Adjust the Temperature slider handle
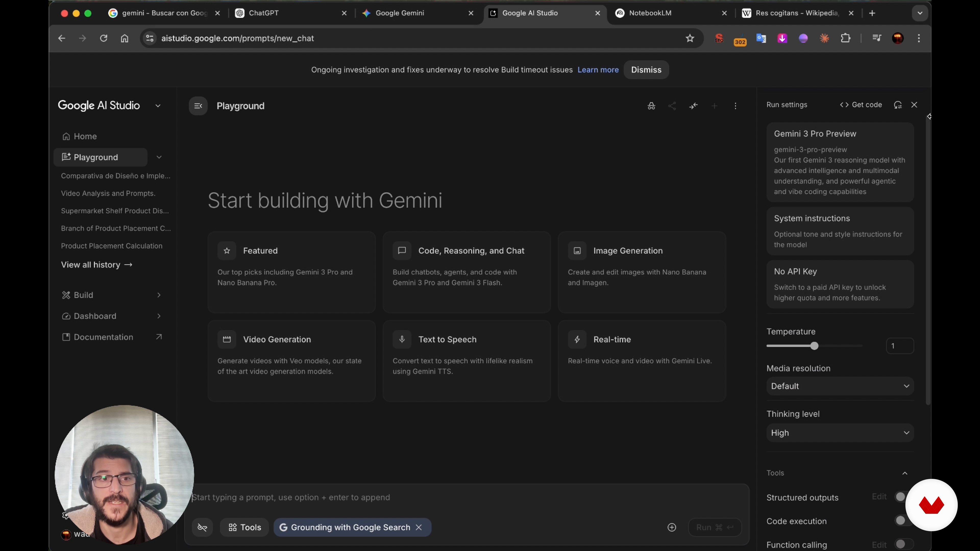This screenshot has width=980, height=551. tap(814, 346)
